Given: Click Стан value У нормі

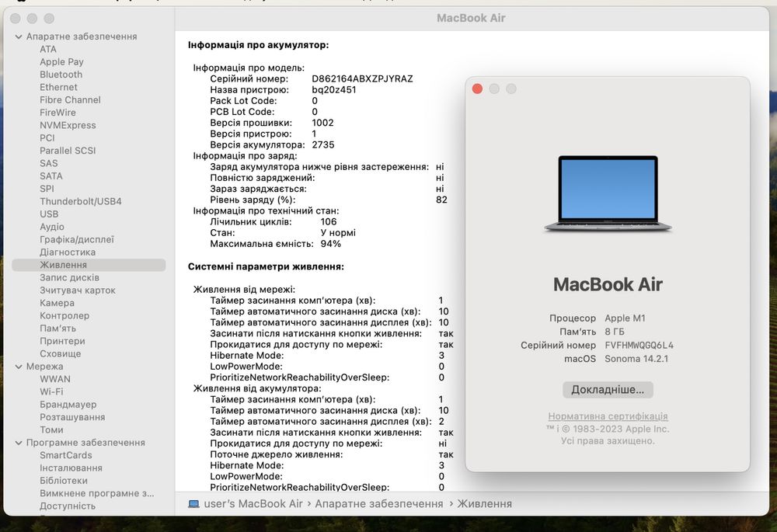Looking at the screenshot, I should 338,233.
